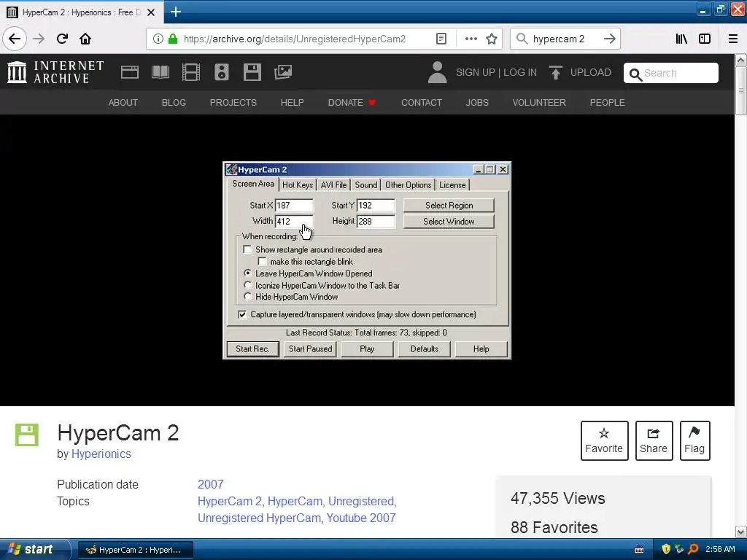Click the magnifier icon in system tray

click(694, 549)
